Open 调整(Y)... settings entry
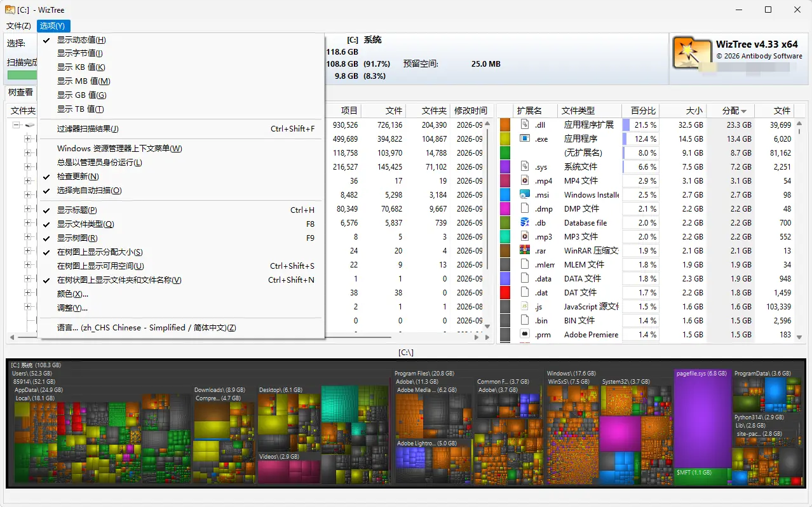Image resolution: width=812 pixels, height=507 pixels. (181, 308)
